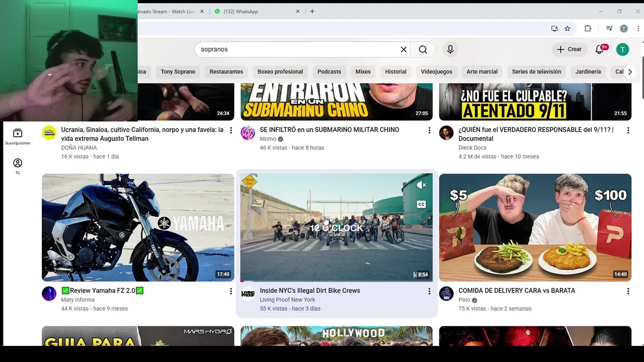Play the Dirt Bike Crews preview video
The width and height of the screenshot is (644, 362).
point(336,227)
